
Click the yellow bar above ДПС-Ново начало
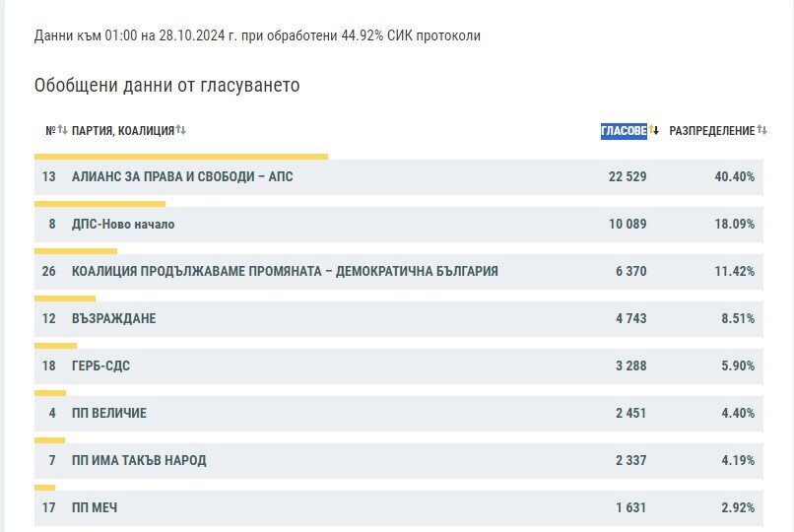[99, 204]
